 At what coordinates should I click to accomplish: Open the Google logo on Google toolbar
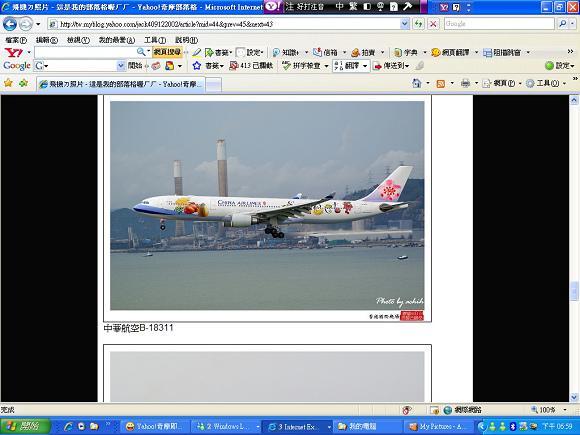coord(17,66)
